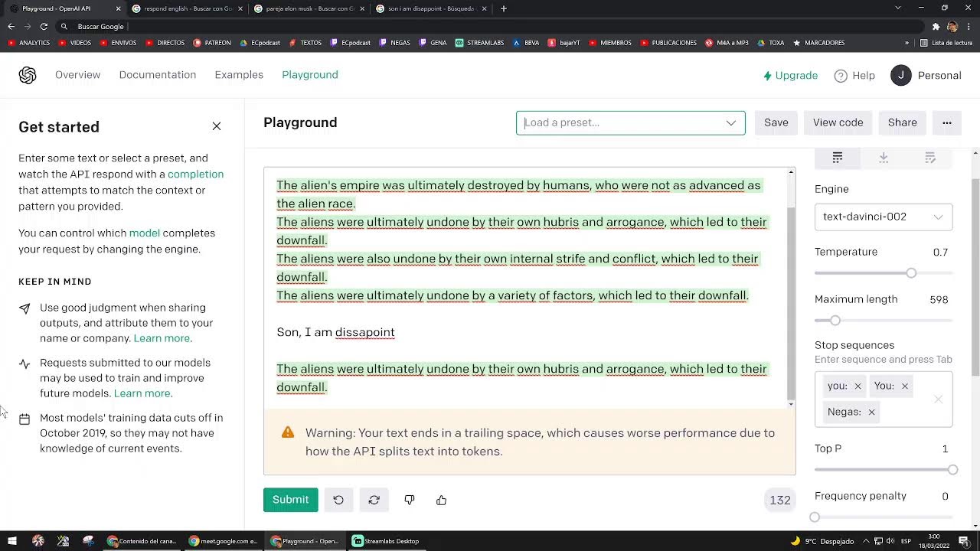Adjust the Temperature slider handle
The width and height of the screenshot is (980, 551).
pos(911,273)
